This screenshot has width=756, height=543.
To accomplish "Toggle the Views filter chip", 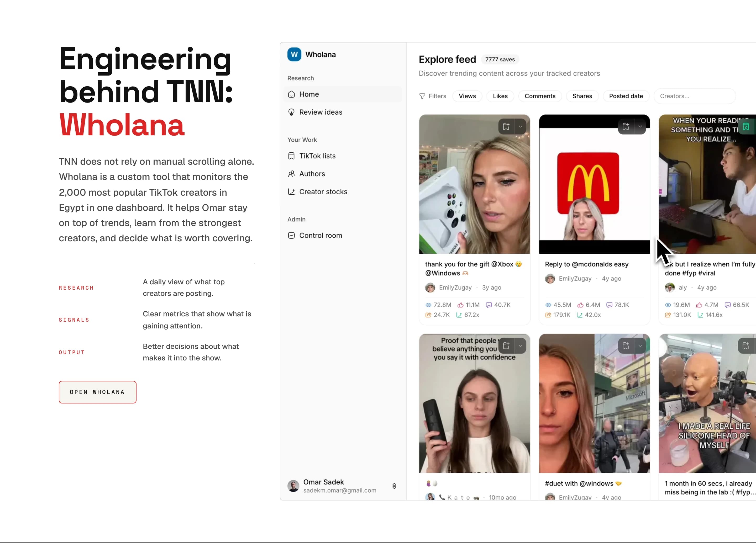I will tap(467, 96).
